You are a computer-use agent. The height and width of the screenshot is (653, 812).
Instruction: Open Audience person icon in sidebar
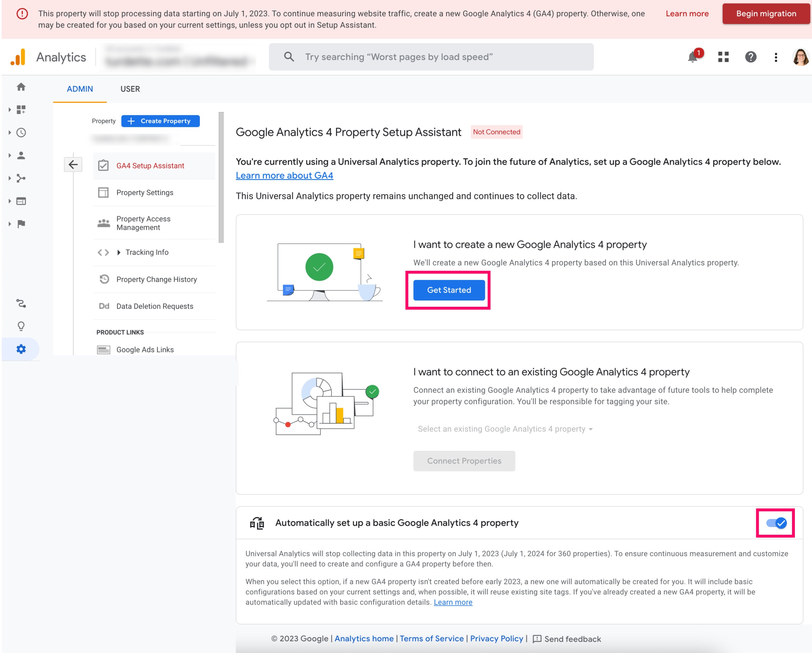point(21,155)
